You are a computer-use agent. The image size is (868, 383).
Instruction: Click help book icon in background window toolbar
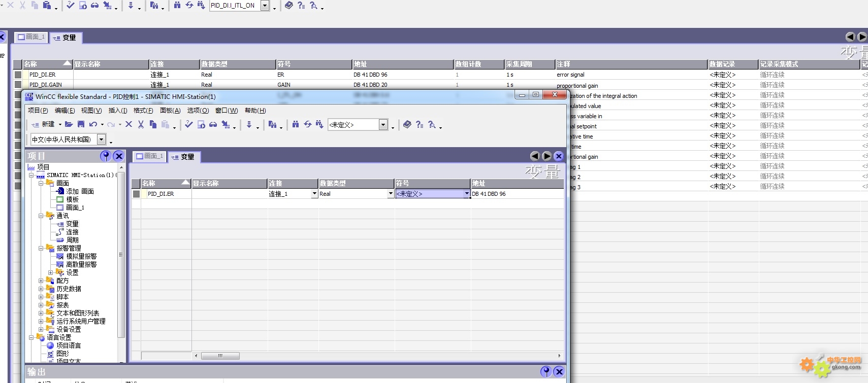point(289,5)
